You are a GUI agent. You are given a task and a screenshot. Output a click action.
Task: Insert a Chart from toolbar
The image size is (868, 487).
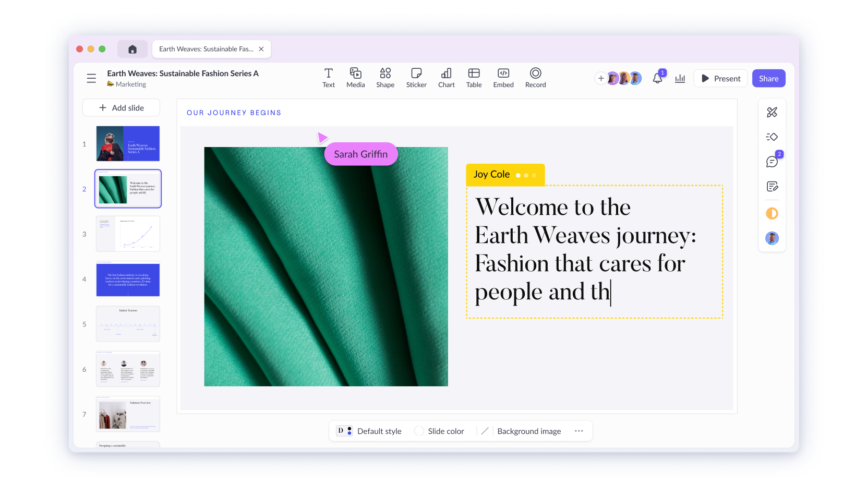click(447, 78)
